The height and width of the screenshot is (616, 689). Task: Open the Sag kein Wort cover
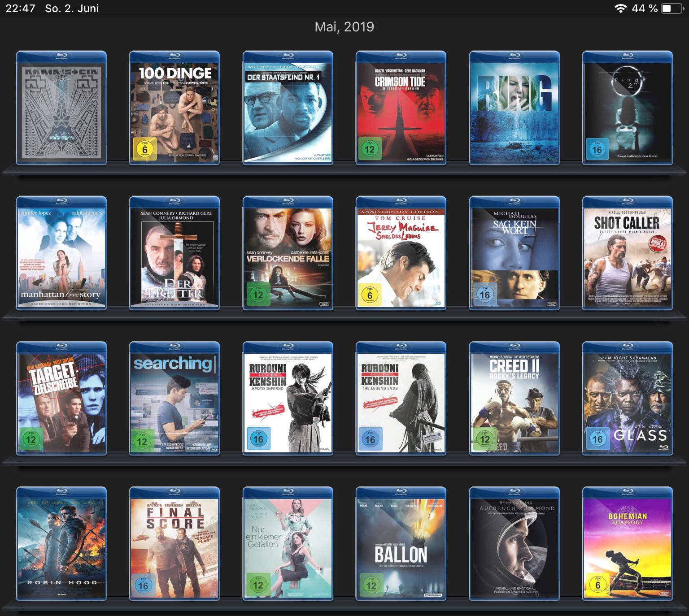[515, 253]
